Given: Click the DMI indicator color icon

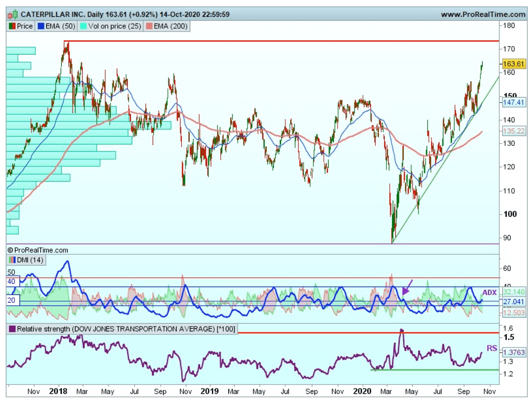Looking at the screenshot, I should coord(12,260).
